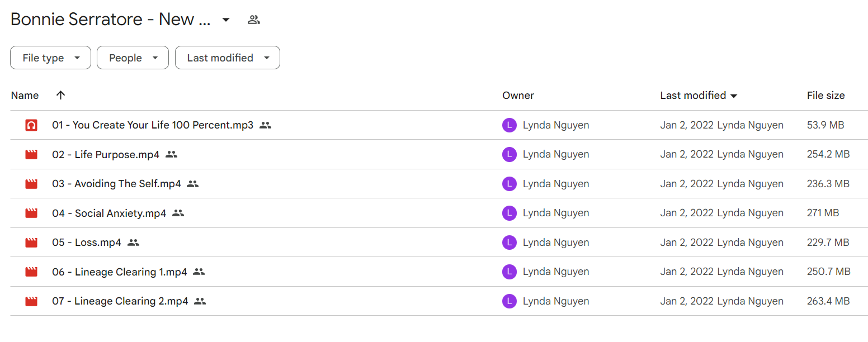Viewport: 868px width, 342px height.
Task: Click shared icon next to 05 - Loss.mp4
Action: point(133,243)
